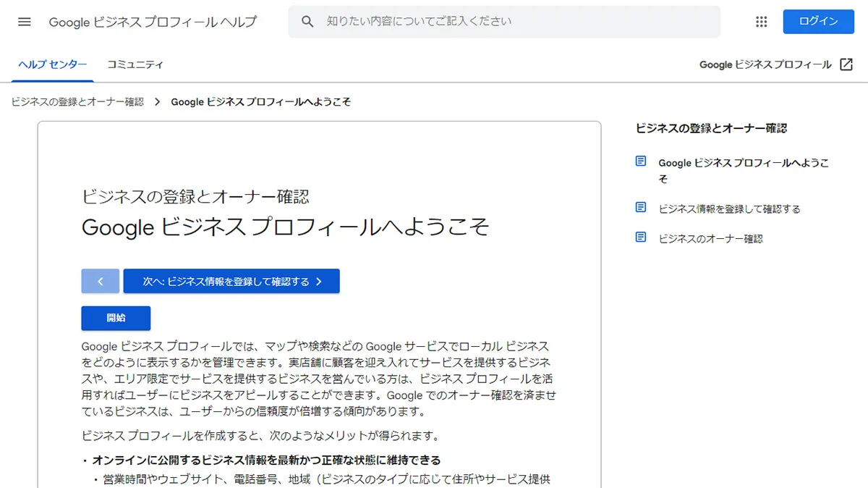Click the article icon beside ビジネスのオーナー確認
The image size is (868, 488).
click(x=640, y=236)
